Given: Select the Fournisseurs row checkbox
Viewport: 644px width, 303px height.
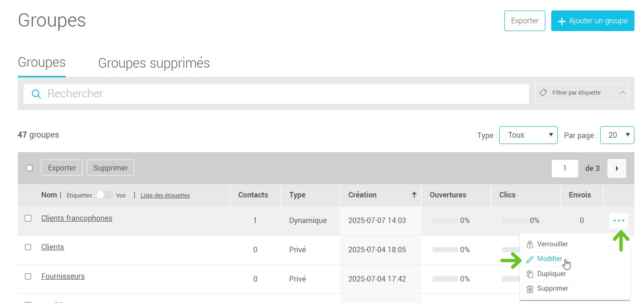Looking at the screenshot, I should point(28,276).
